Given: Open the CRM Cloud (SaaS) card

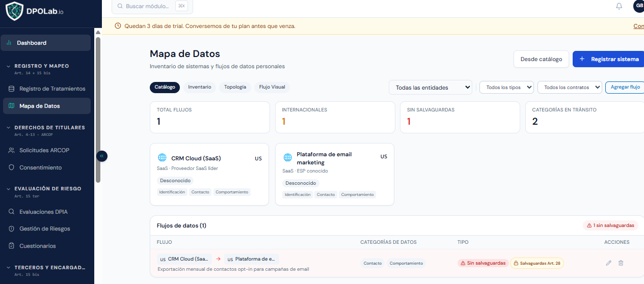Looking at the screenshot, I should click(209, 175).
